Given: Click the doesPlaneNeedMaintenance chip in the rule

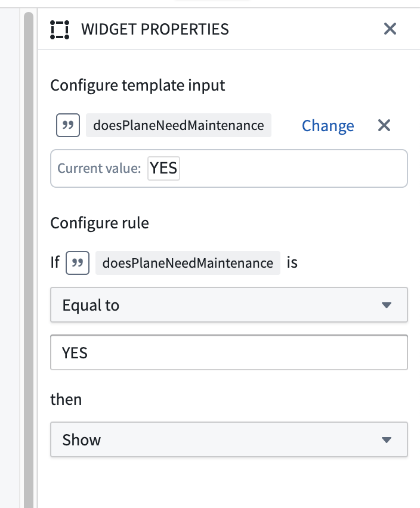Looking at the screenshot, I should click(x=187, y=262).
